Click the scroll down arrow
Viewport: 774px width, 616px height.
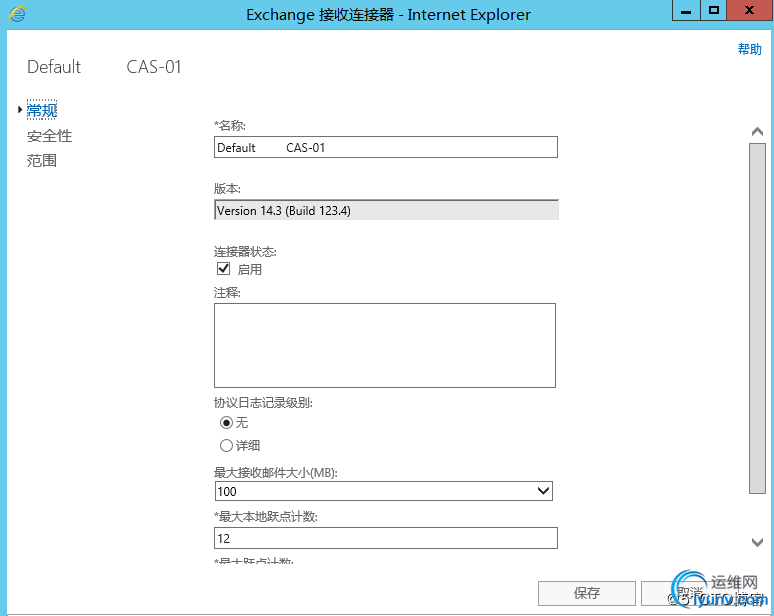click(x=757, y=542)
